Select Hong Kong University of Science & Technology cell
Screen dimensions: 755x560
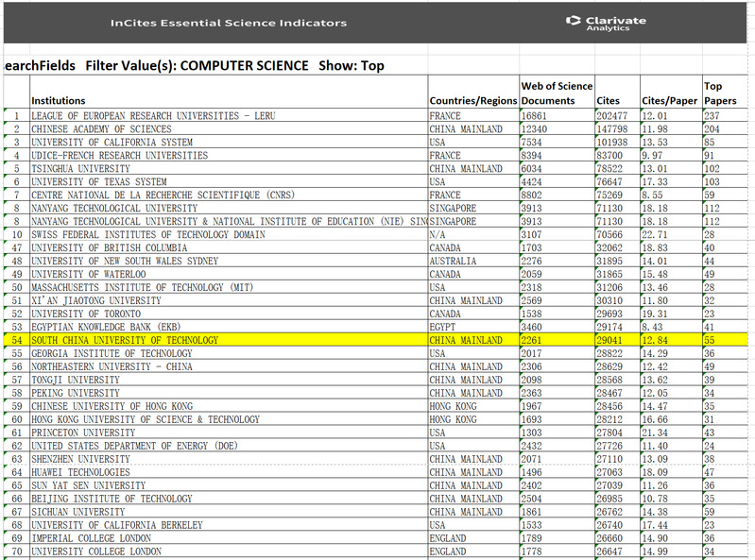point(229,419)
